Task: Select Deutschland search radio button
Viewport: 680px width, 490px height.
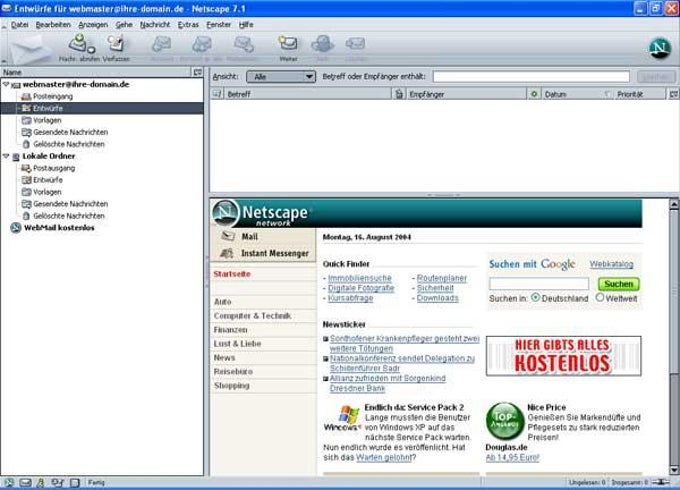Action: click(536, 297)
